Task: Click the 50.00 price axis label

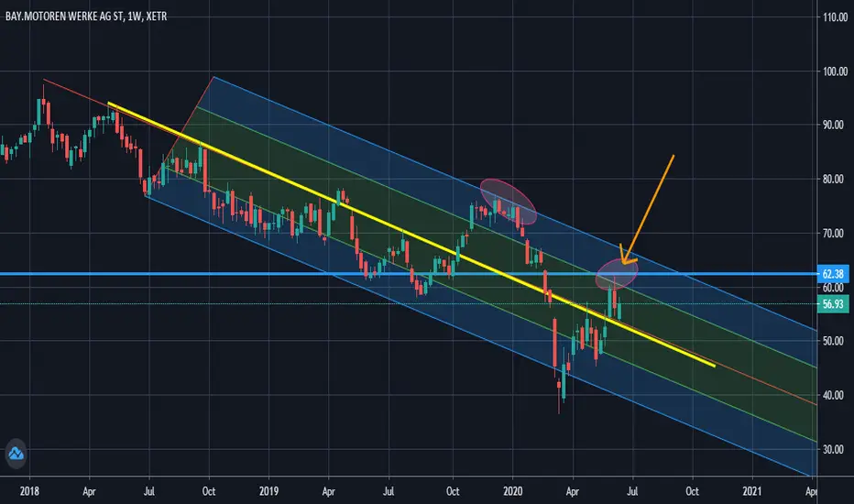Action: coord(834,341)
